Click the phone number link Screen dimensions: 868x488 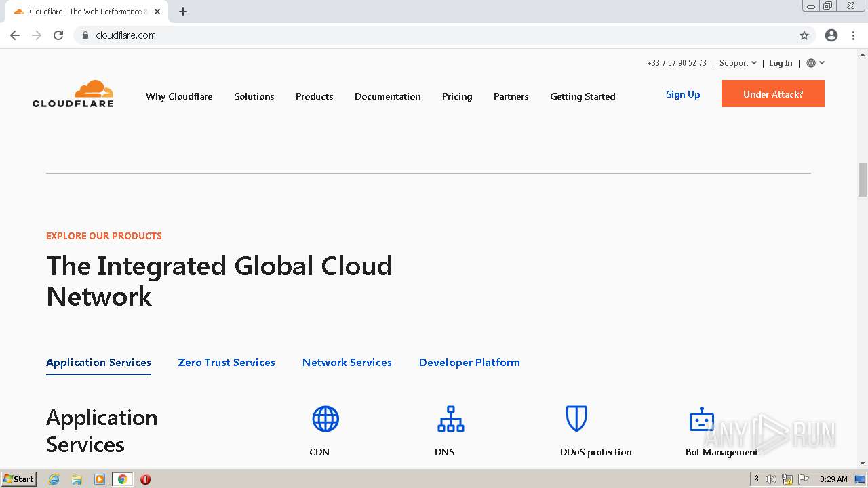(677, 63)
